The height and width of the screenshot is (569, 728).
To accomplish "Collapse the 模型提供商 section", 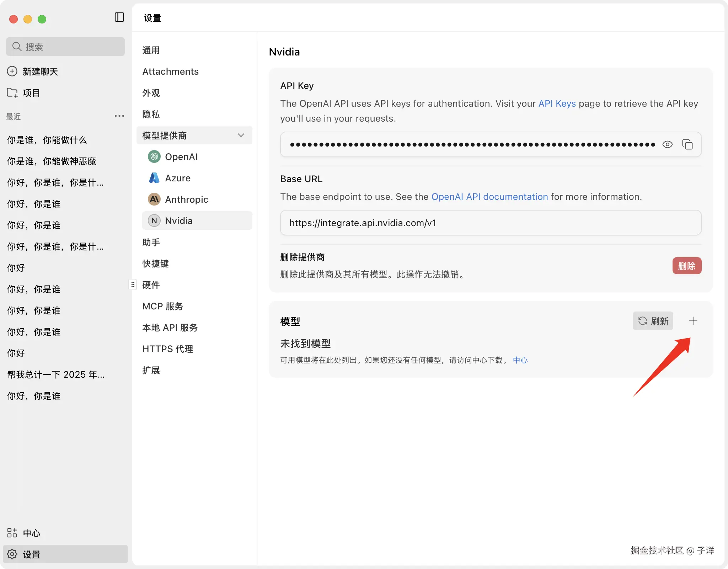I will [x=241, y=135].
